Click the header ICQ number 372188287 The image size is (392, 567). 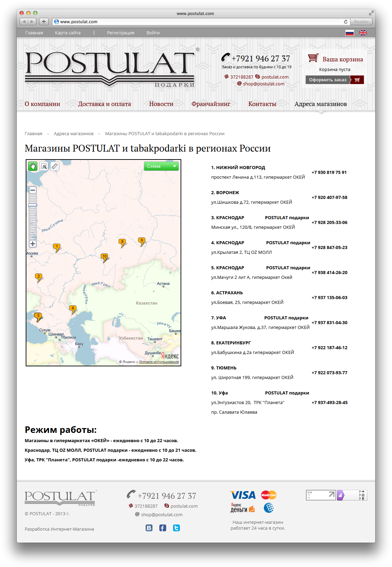242,77
